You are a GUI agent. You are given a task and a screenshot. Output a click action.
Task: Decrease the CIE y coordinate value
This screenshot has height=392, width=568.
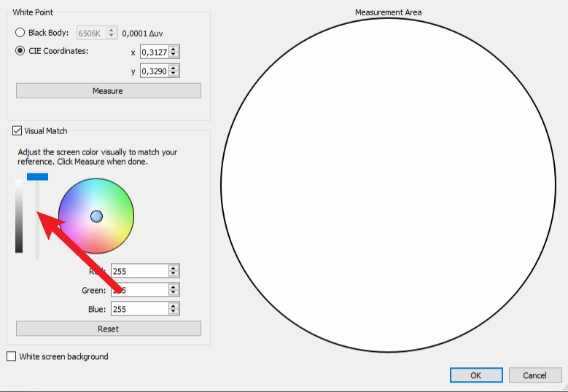point(174,74)
